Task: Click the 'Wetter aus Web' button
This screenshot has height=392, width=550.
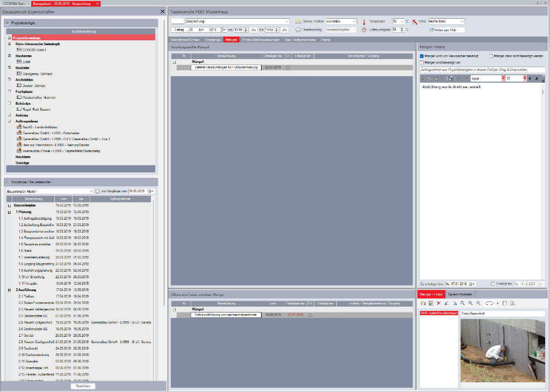Action: [x=446, y=30]
